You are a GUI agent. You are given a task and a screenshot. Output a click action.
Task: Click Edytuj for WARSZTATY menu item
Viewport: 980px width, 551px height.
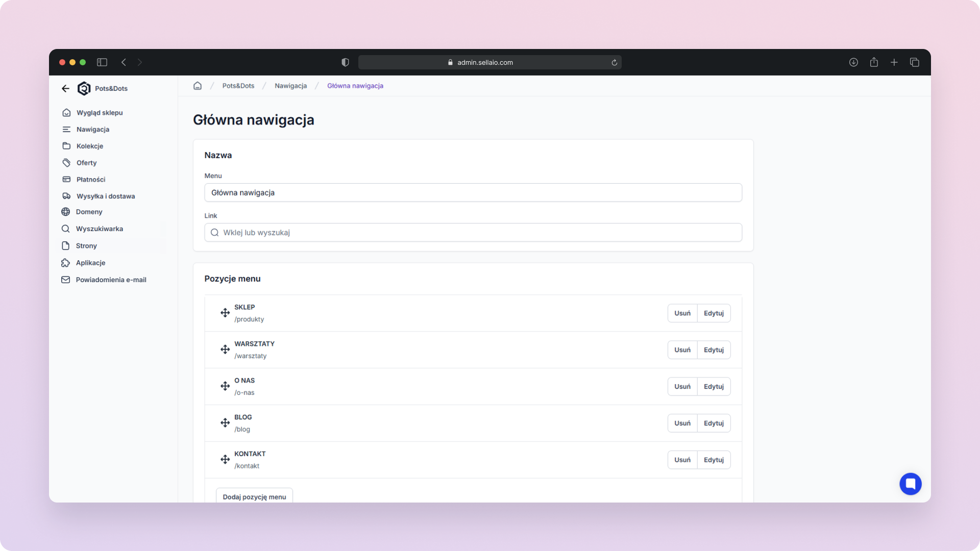point(714,350)
